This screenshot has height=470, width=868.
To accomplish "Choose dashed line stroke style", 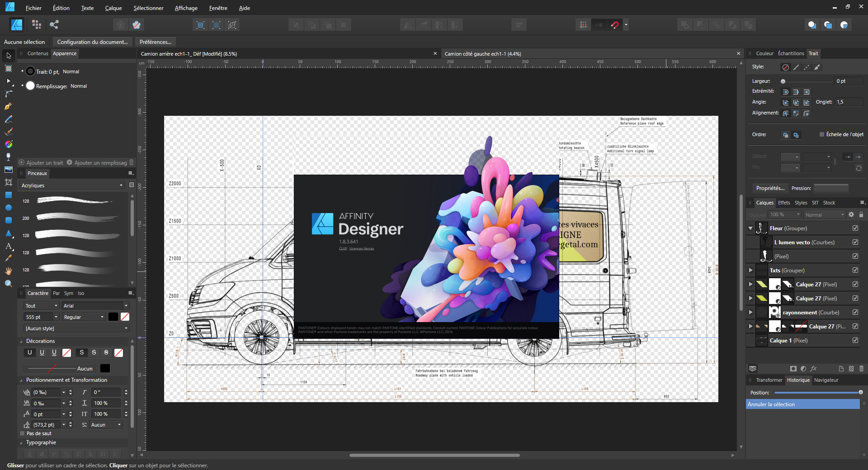I will pos(807,67).
